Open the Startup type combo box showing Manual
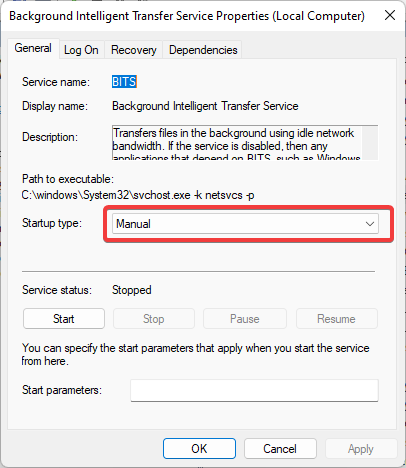Image resolution: width=406 pixels, height=468 pixels. [245, 224]
